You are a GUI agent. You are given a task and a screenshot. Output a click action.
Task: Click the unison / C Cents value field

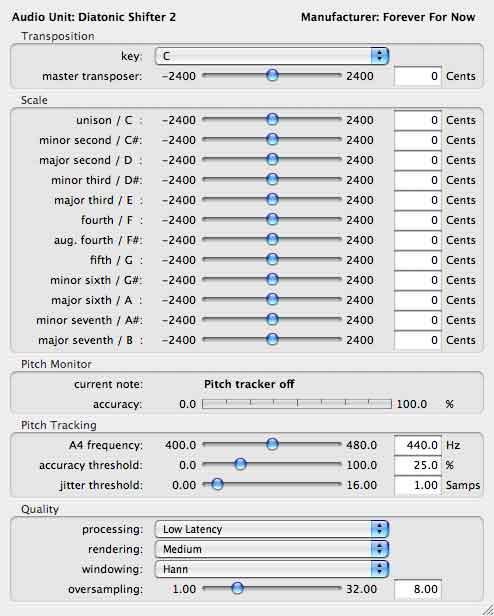[x=418, y=120]
